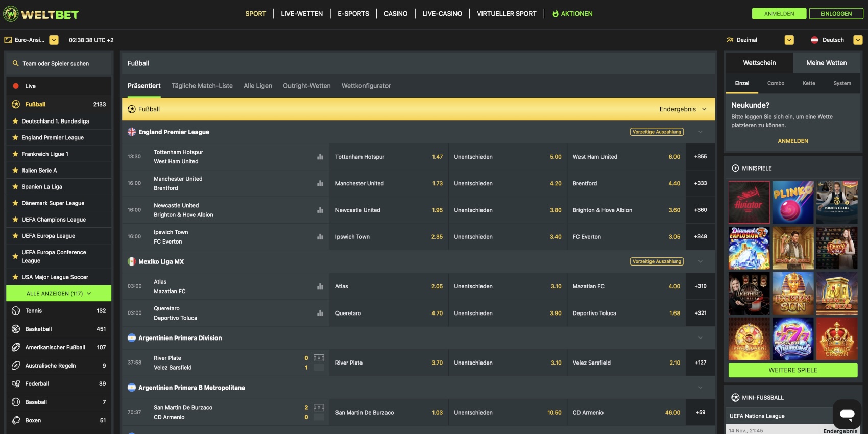The height and width of the screenshot is (434, 868).
Task: Toggle favorite star for UEFA Champions League
Action: pos(15,220)
